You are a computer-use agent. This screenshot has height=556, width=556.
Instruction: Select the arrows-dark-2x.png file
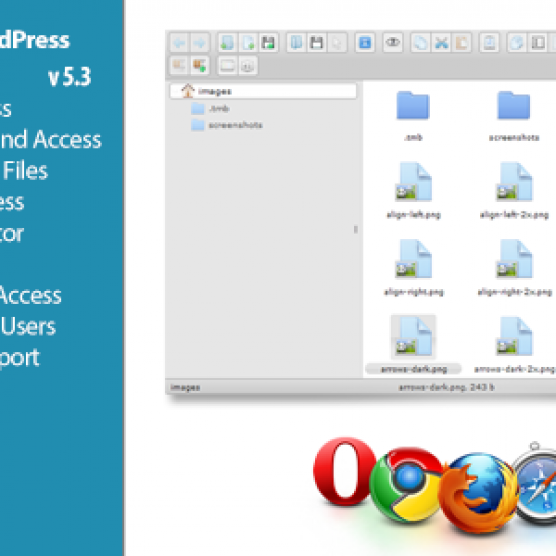point(514,345)
